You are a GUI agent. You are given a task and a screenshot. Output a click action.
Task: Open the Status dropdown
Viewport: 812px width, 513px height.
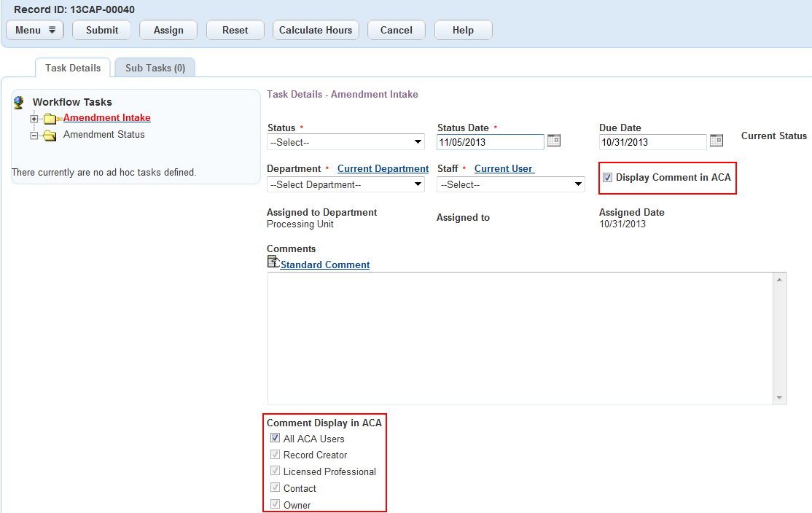(x=346, y=142)
